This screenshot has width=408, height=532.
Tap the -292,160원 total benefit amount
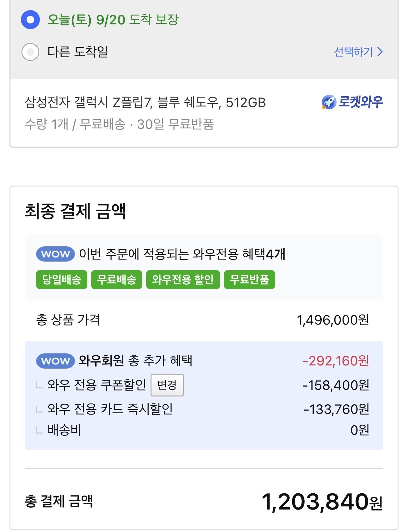[336, 361]
